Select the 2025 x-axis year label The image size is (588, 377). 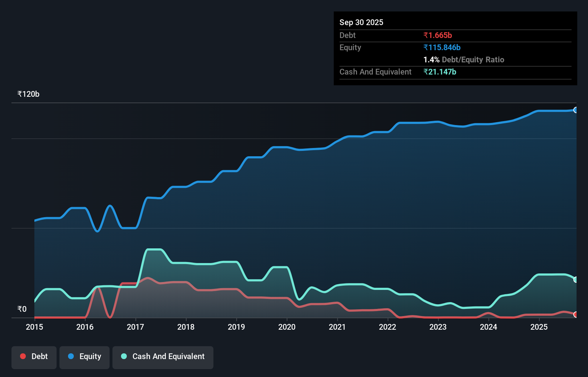click(539, 327)
